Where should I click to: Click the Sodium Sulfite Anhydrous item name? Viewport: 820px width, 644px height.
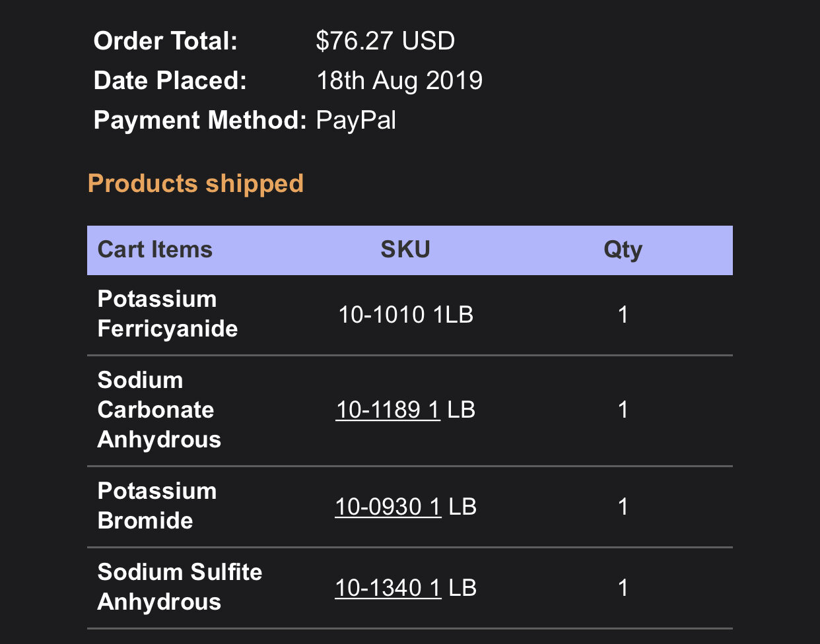pyautogui.click(x=180, y=587)
